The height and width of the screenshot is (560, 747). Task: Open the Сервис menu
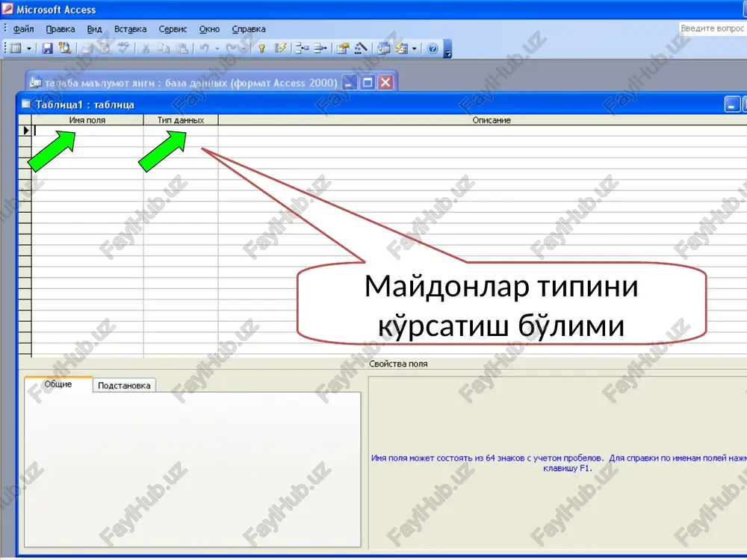tap(173, 29)
